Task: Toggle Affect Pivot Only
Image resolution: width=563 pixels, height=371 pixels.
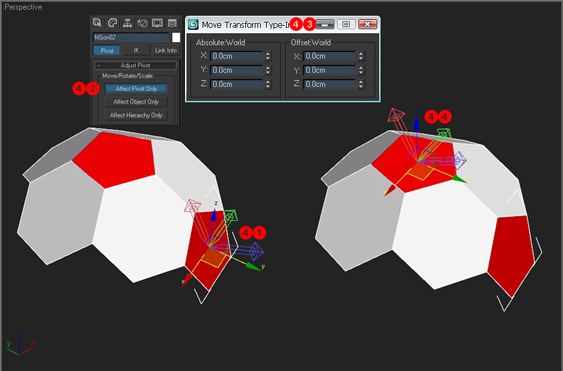Action: [x=136, y=89]
